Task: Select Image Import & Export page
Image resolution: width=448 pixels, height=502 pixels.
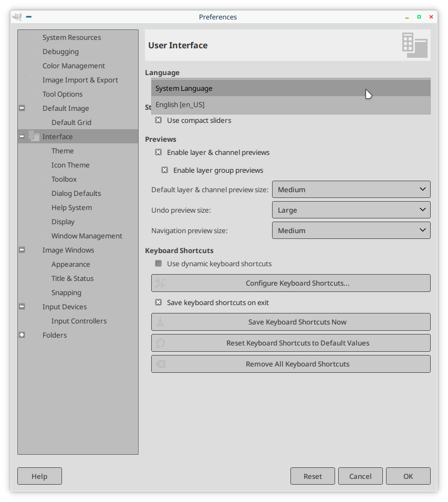Action: (x=80, y=80)
